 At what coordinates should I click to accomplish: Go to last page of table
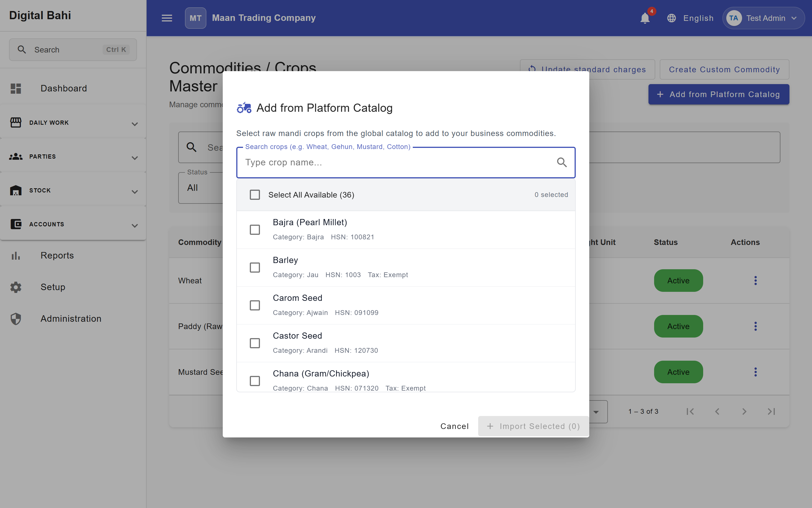(x=771, y=411)
